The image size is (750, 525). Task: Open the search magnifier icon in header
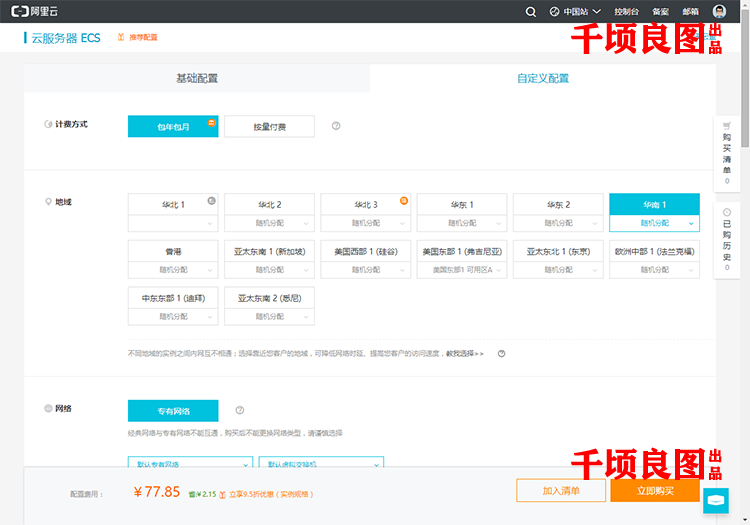click(530, 11)
